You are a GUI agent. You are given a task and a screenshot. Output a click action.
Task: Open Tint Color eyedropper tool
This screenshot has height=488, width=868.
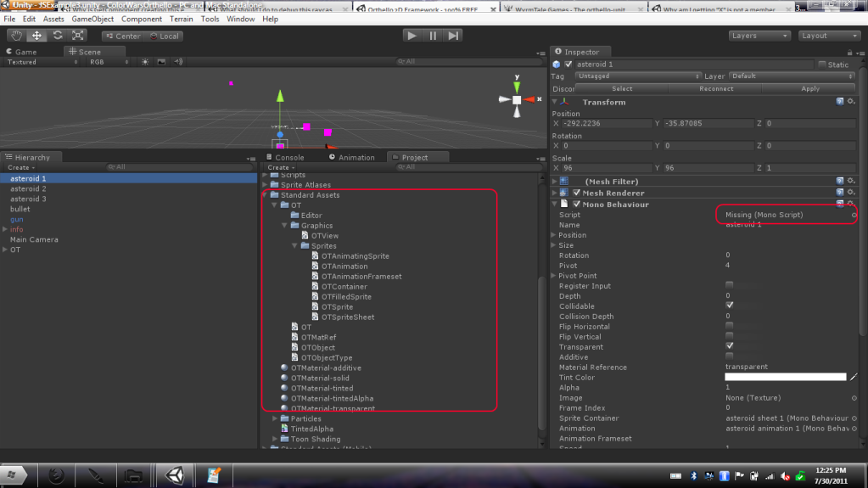854,377
